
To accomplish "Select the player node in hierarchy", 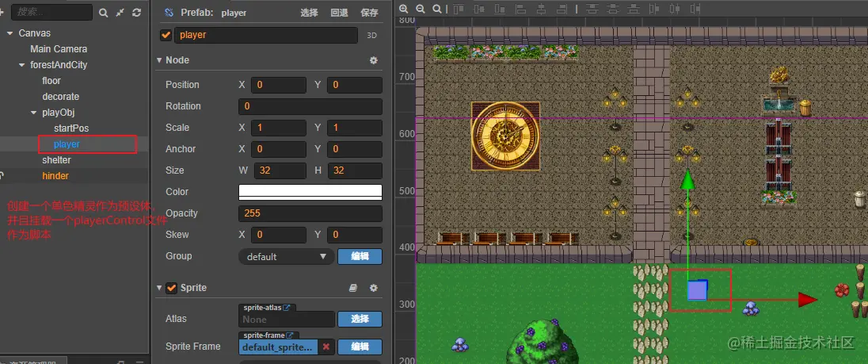I will (x=67, y=144).
